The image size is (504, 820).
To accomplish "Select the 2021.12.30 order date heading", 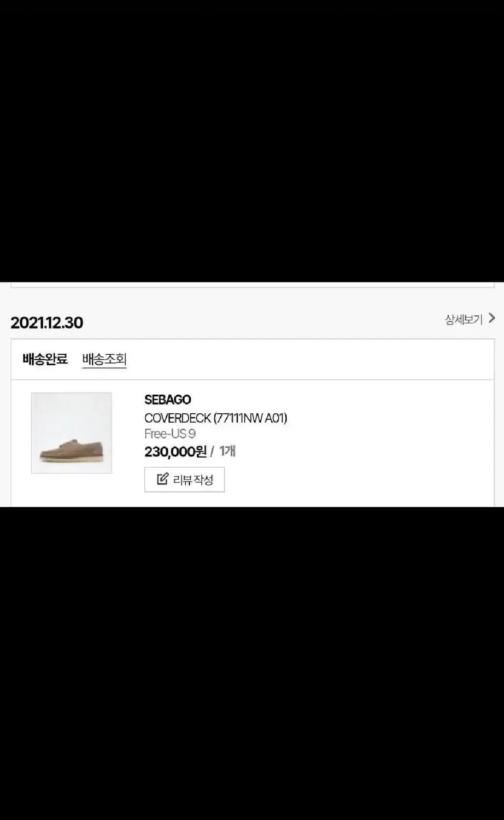I will point(47,323).
